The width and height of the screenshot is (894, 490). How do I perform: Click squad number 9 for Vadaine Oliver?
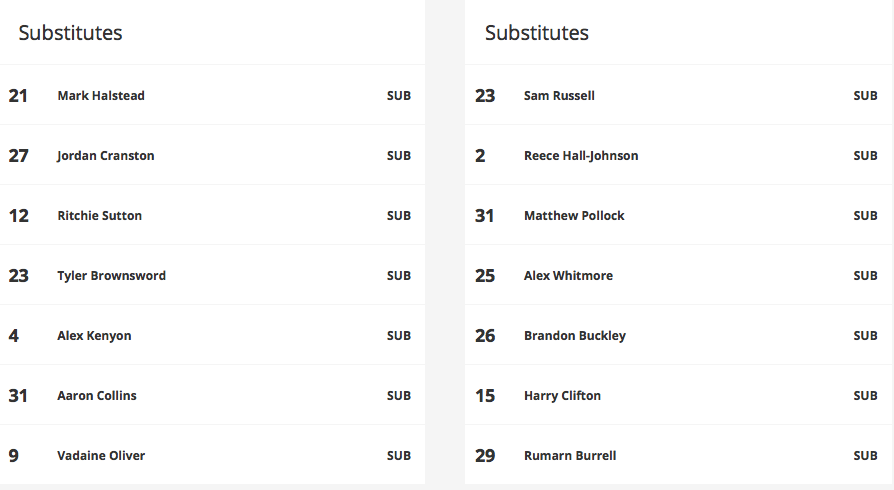point(14,455)
